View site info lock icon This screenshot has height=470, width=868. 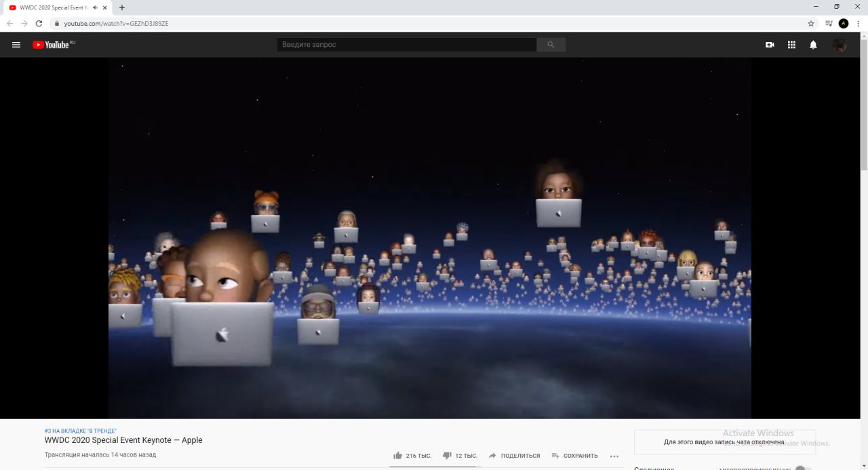tap(57, 23)
